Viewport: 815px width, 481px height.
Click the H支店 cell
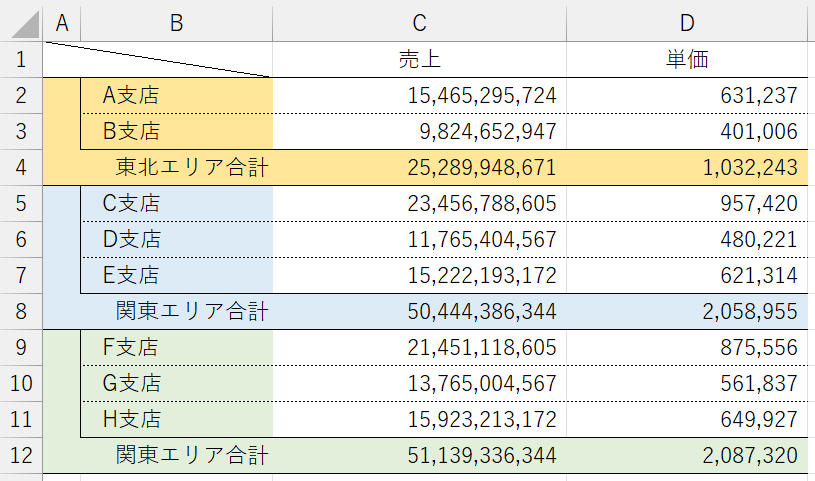tap(176, 420)
